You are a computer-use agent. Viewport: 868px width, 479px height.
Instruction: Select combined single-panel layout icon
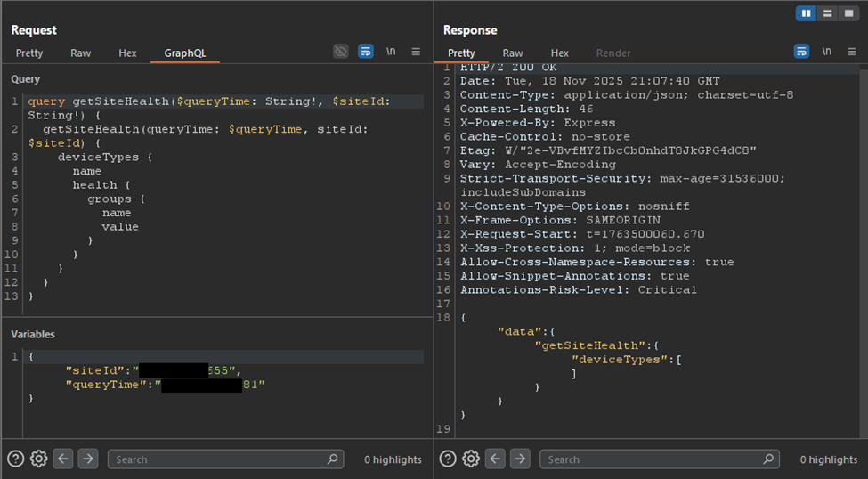[848, 13]
